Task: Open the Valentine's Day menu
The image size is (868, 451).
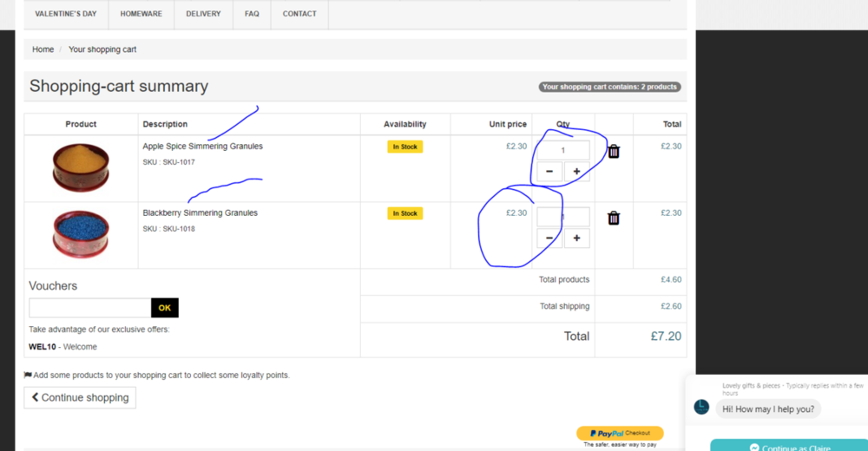Action: (66, 14)
